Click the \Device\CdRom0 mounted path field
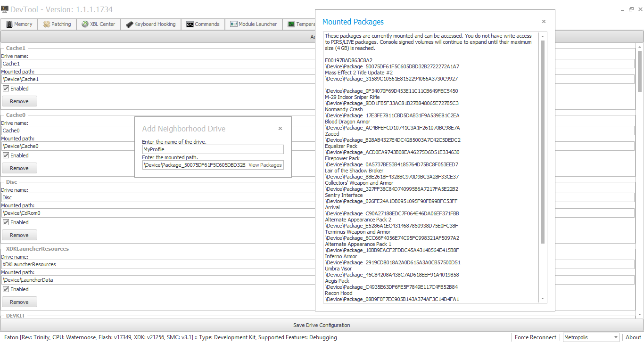 click(158, 213)
